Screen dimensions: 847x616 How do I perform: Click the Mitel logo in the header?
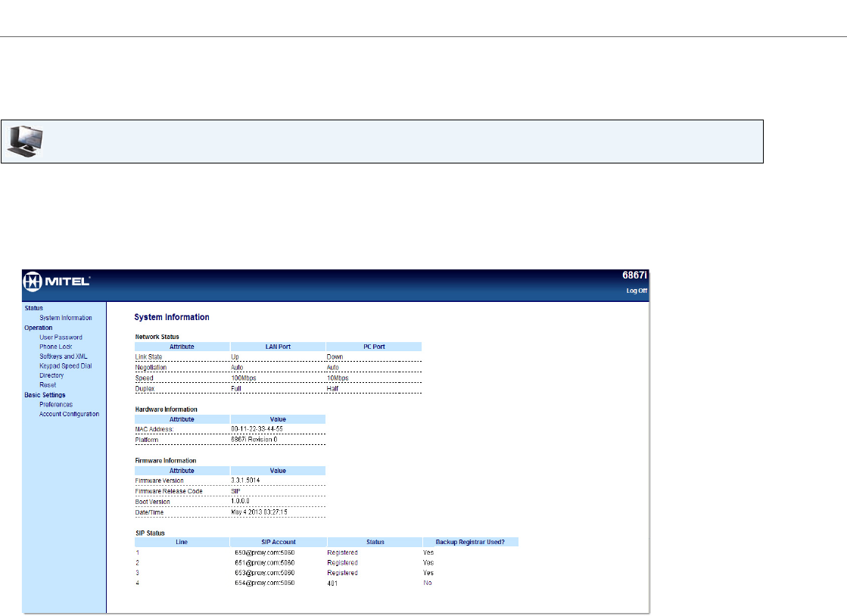(x=58, y=282)
